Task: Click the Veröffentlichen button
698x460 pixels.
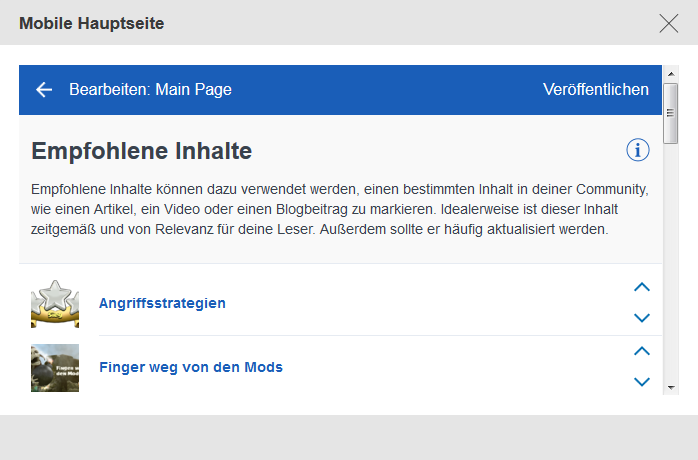Action: tap(595, 90)
